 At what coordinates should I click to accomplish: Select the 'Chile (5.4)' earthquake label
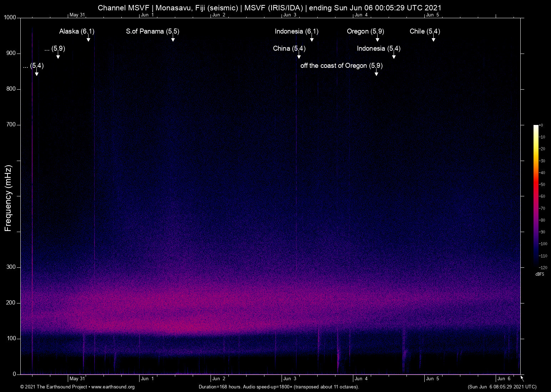pos(425,31)
